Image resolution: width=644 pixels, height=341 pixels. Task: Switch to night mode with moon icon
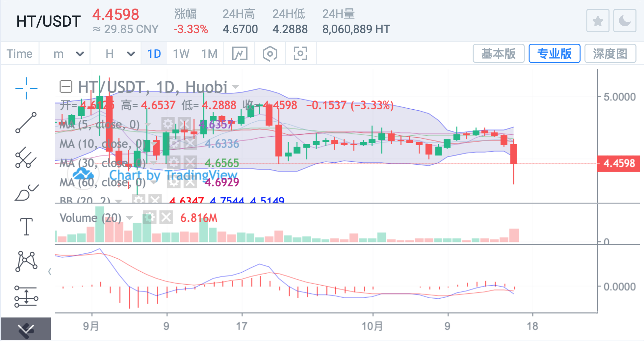625,21
